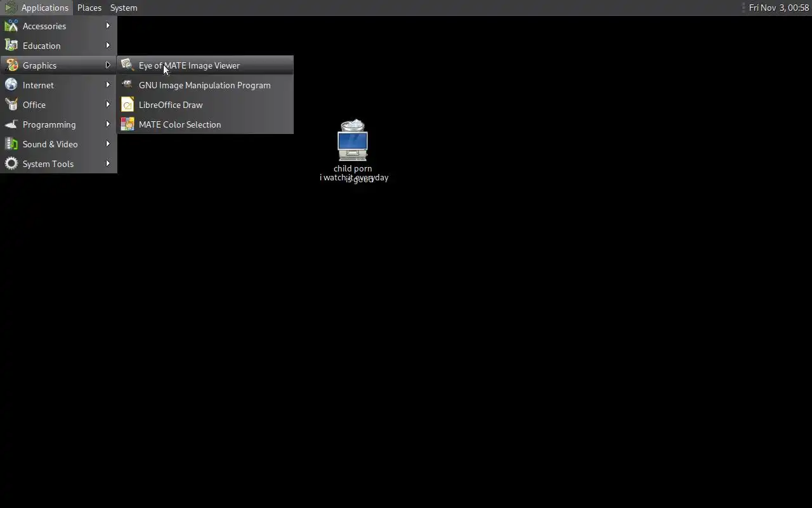The height and width of the screenshot is (508, 812).
Task: Launch Eye of MATE Image Viewer
Action: click(205, 65)
